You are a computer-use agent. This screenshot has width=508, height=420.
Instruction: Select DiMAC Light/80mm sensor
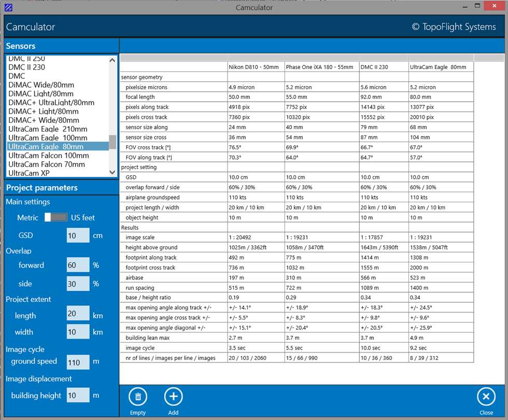[x=41, y=94]
